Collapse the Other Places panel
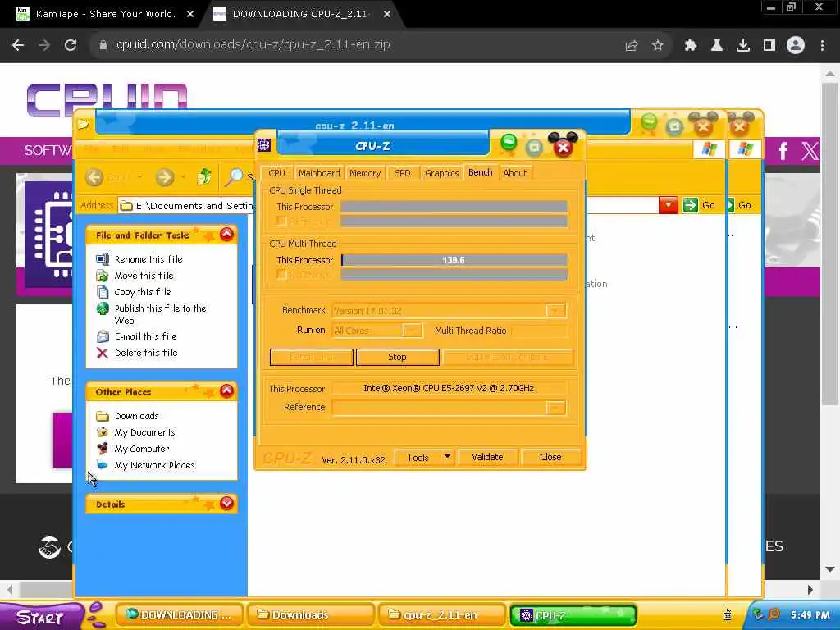This screenshot has height=630, width=840. pos(226,391)
